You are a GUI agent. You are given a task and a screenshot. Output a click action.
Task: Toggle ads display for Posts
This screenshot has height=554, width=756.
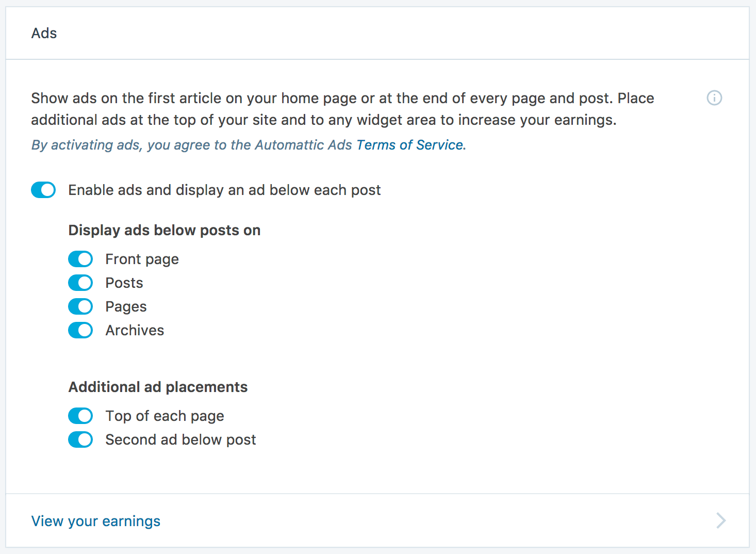(80, 283)
